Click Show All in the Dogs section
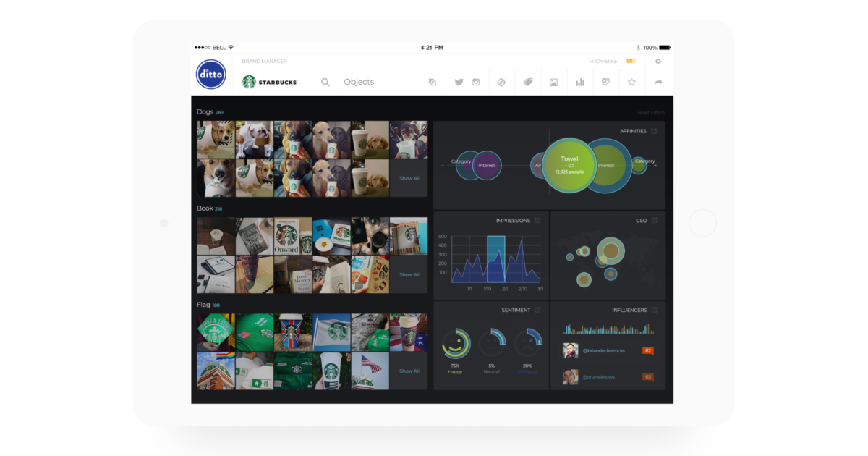Viewport: 868px width, 456px height. point(409,178)
